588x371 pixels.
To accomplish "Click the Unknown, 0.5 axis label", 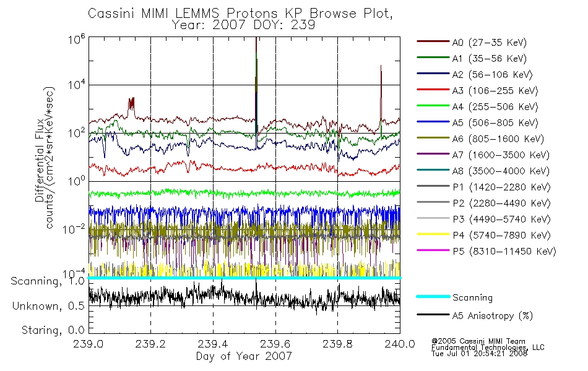I will click(x=49, y=307).
